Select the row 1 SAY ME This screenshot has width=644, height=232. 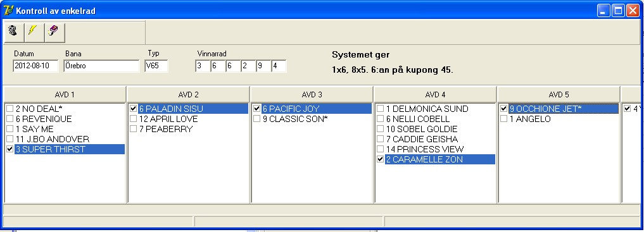[x=65, y=129]
